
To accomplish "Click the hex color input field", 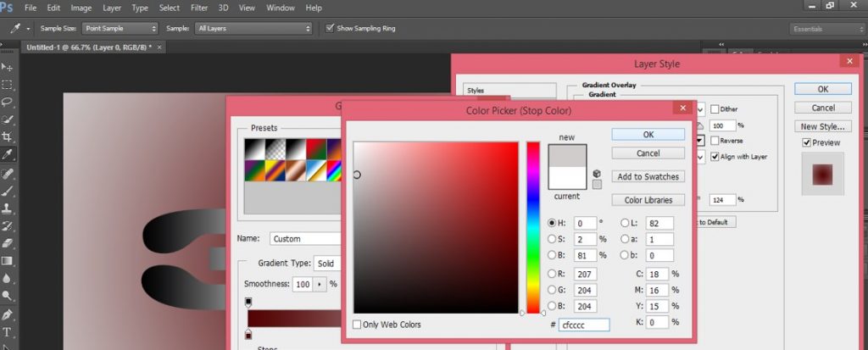I will tap(584, 325).
